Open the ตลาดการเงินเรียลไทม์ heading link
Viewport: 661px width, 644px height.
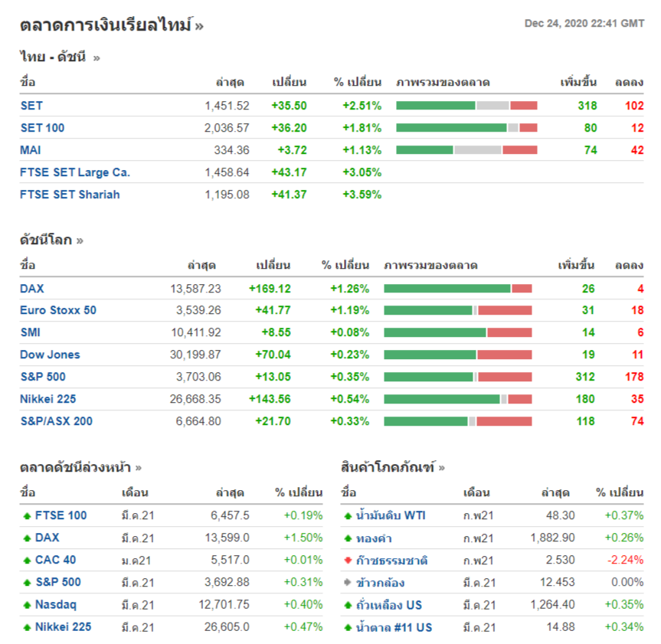[x=111, y=25]
